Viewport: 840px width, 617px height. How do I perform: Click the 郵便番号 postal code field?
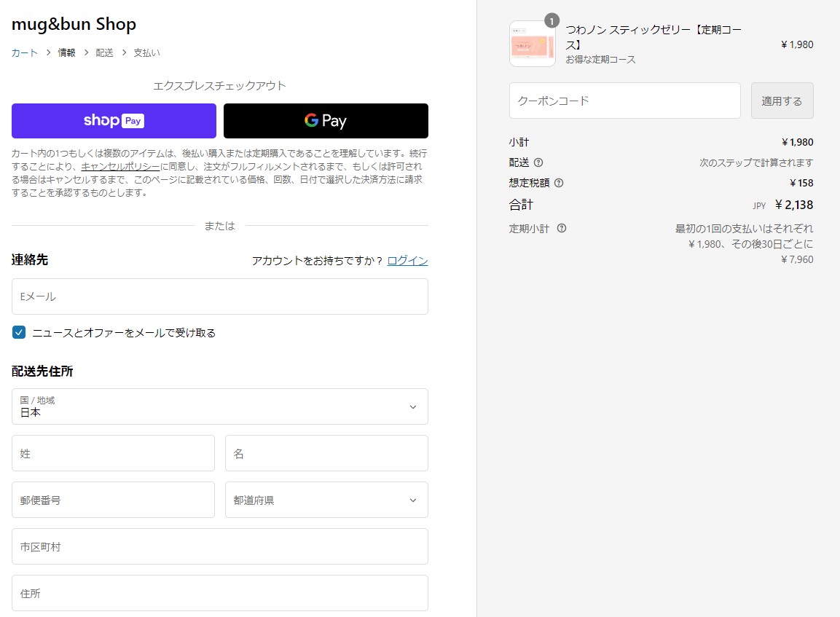click(x=113, y=500)
